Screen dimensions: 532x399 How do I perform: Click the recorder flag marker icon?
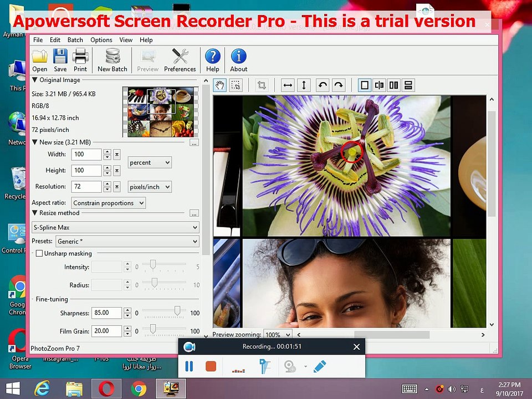[x=265, y=366]
